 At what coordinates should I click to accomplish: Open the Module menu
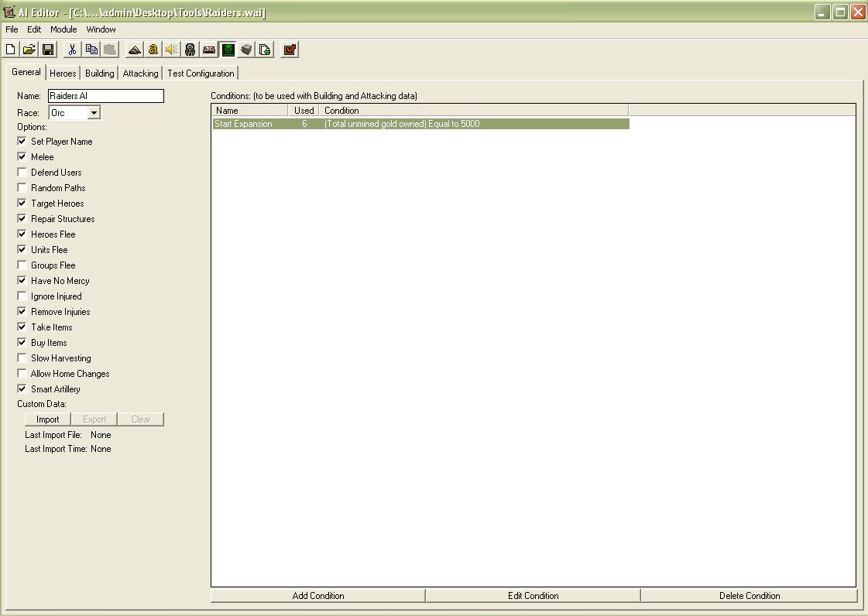pyautogui.click(x=63, y=29)
